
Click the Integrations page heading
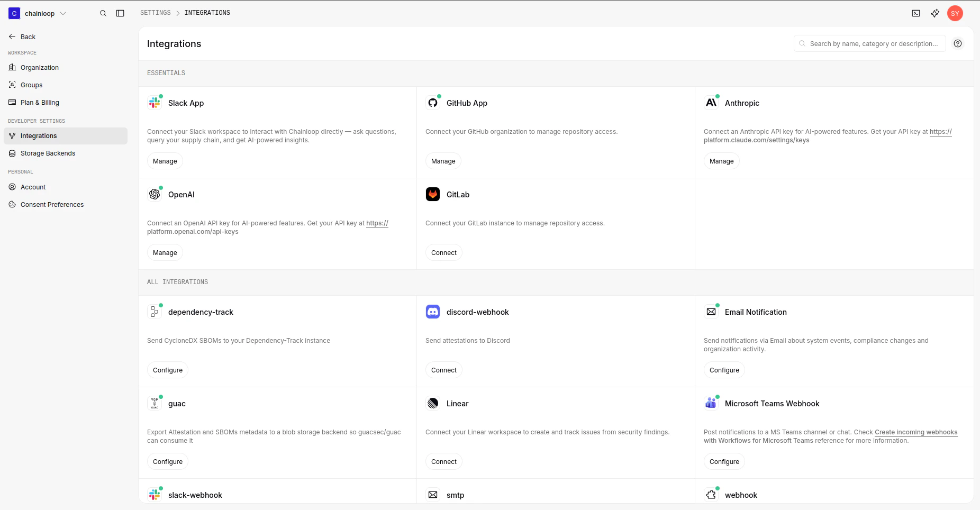[174, 43]
